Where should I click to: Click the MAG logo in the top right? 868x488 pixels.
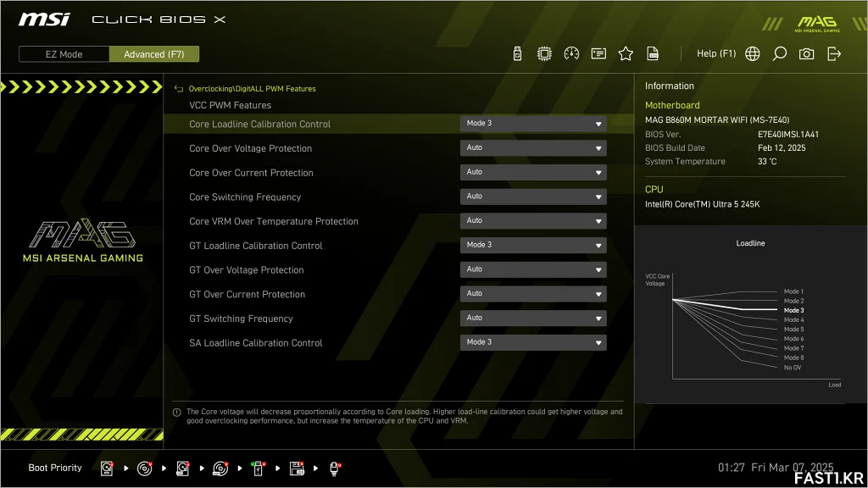coord(817,24)
